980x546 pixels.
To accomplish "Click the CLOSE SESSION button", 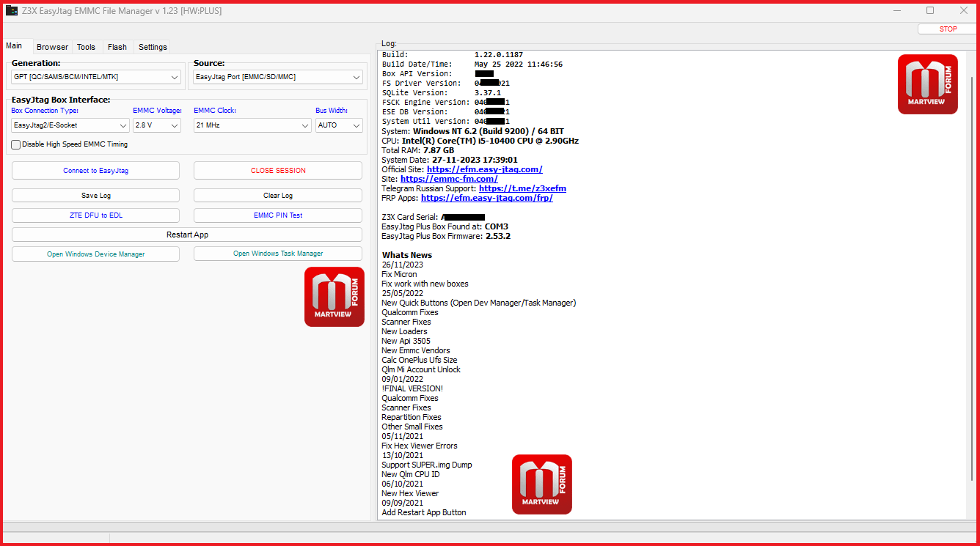I will tap(278, 171).
